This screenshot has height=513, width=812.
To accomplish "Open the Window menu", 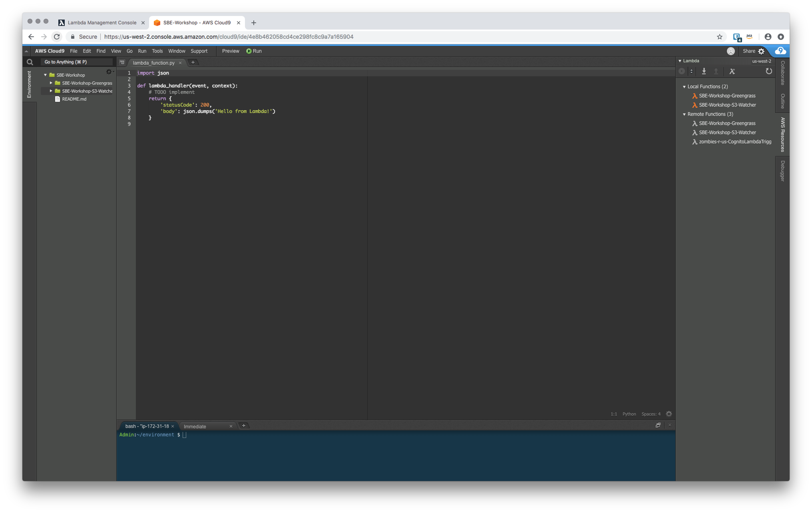I will [177, 51].
